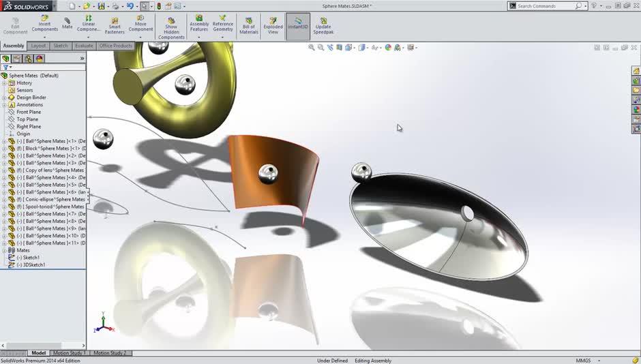Create an Exploded View
The width and height of the screenshot is (641, 364).
(x=273, y=25)
